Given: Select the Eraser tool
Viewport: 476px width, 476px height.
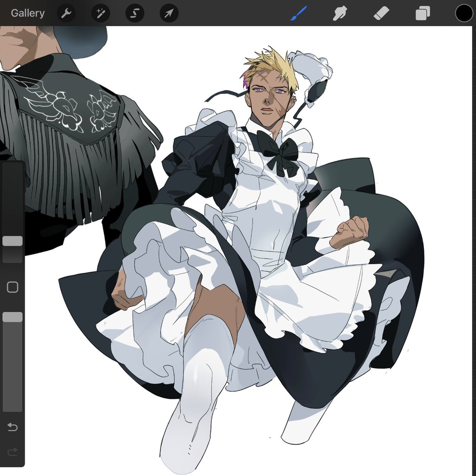Looking at the screenshot, I should pyautogui.click(x=381, y=13).
